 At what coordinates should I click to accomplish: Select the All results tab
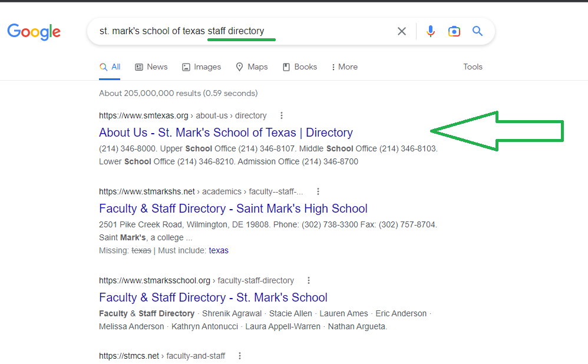pos(110,67)
